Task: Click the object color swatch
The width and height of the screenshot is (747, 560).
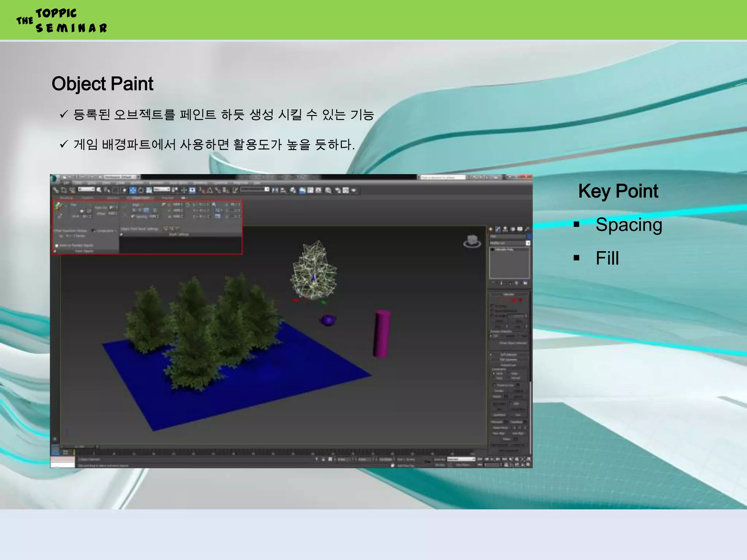Action: click(529, 236)
